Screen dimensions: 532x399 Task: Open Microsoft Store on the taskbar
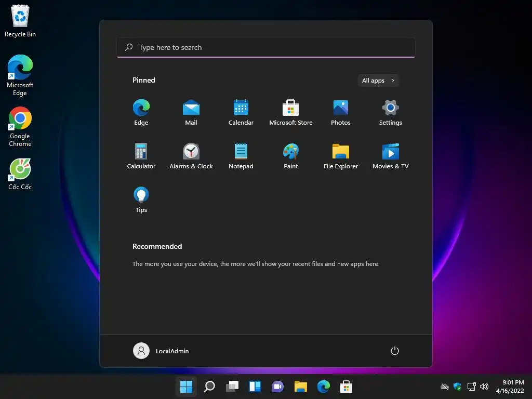[346, 387]
